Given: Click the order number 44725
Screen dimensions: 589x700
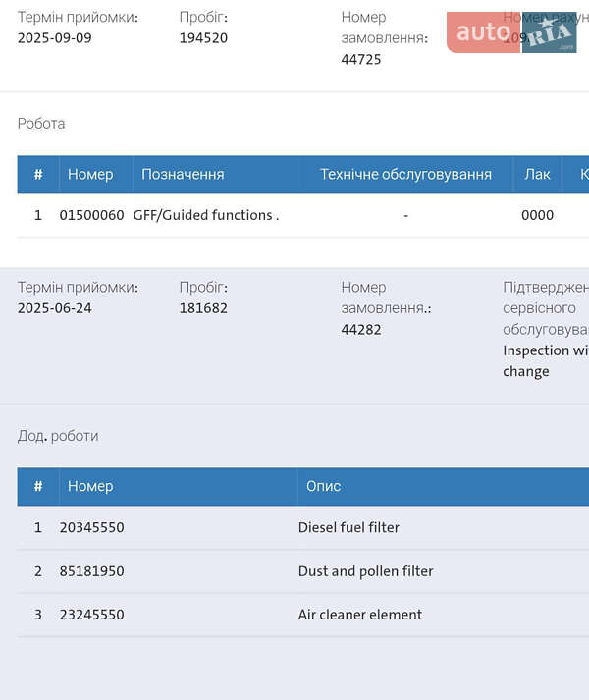Looking at the screenshot, I should [361, 59].
